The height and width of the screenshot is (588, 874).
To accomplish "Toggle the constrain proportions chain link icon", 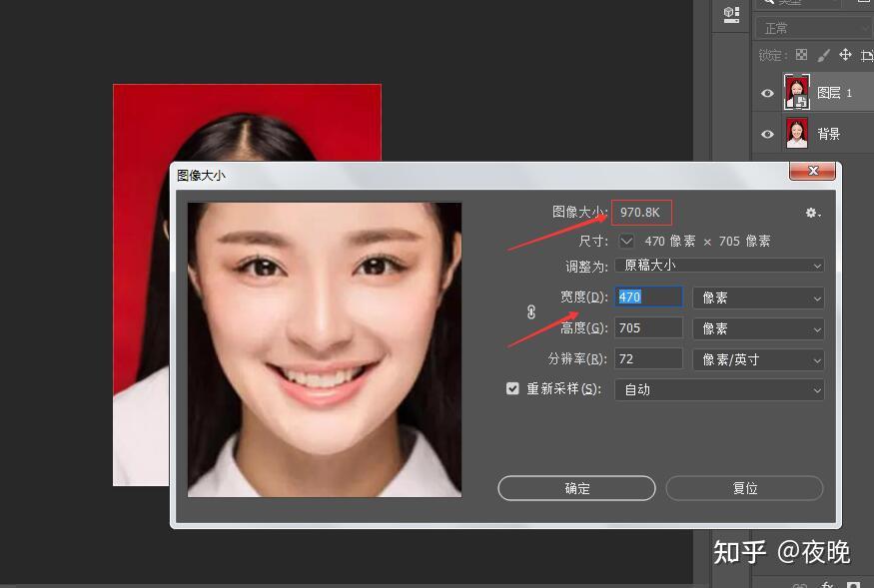I will coord(531,312).
